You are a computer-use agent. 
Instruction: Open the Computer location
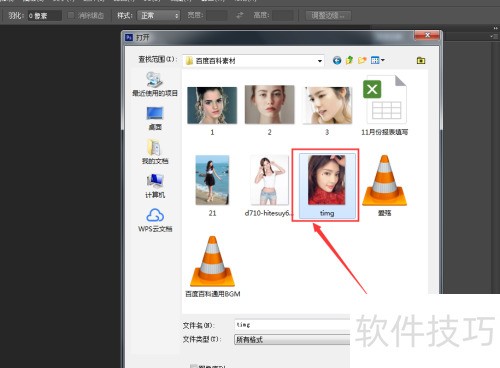coord(155,186)
